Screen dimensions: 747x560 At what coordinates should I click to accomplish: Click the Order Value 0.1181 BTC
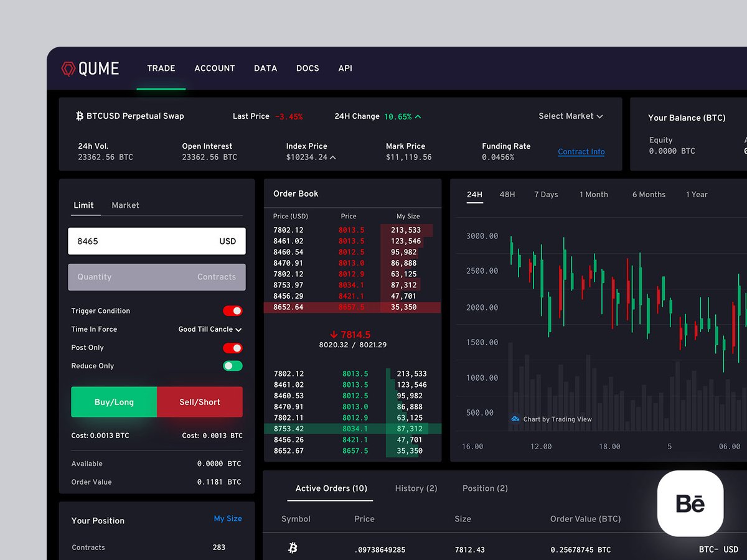[219, 482]
